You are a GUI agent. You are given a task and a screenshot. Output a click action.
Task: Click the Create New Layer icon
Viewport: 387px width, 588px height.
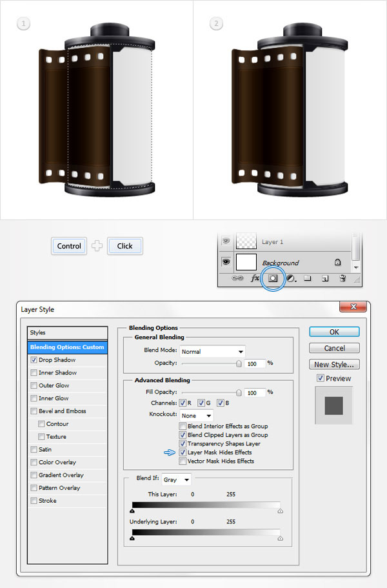[x=325, y=279]
